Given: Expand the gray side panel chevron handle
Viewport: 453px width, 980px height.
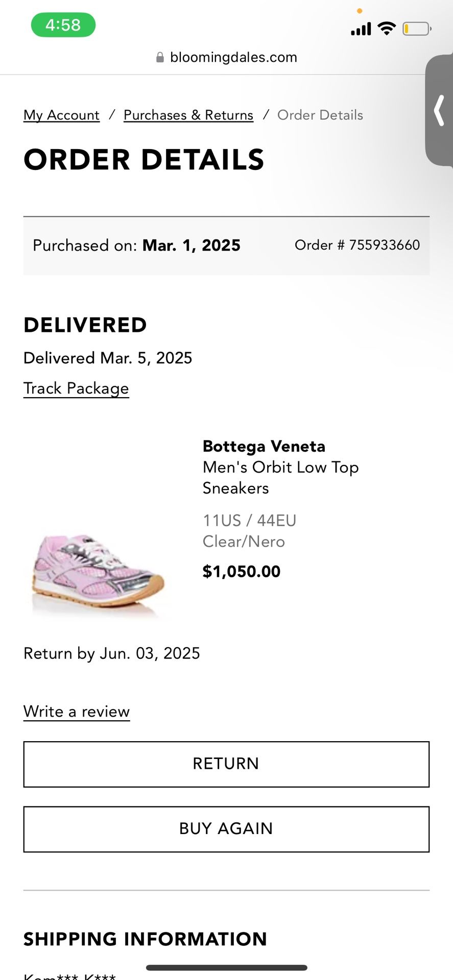Looking at the screenshot, I should point(439,110).
